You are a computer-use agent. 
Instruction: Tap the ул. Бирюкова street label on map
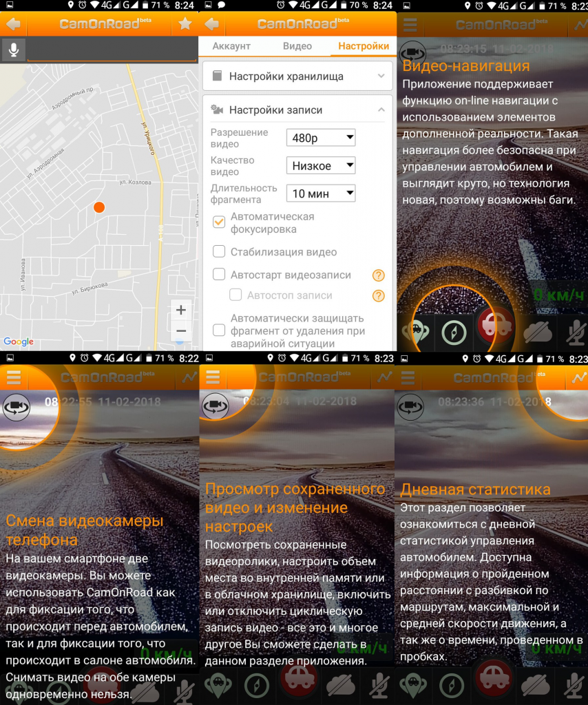(x=90, y=288)
